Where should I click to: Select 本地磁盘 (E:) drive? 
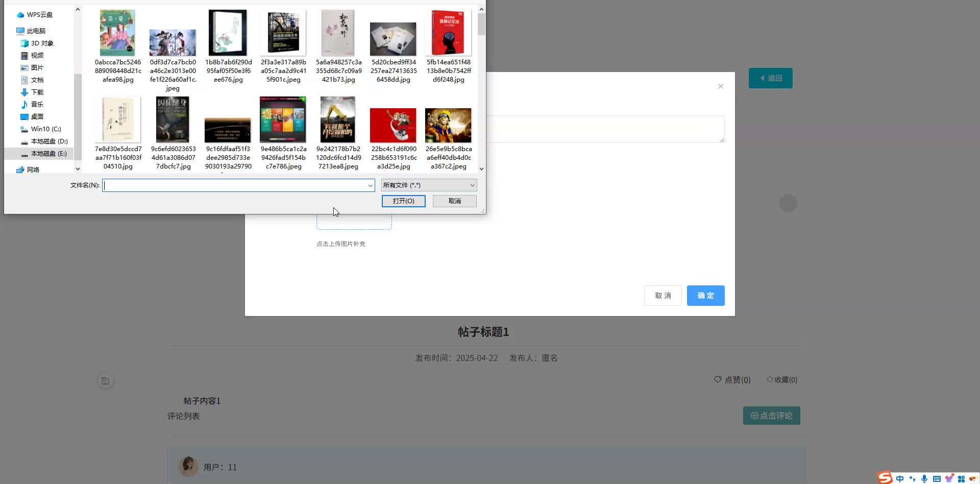point(43,154)
